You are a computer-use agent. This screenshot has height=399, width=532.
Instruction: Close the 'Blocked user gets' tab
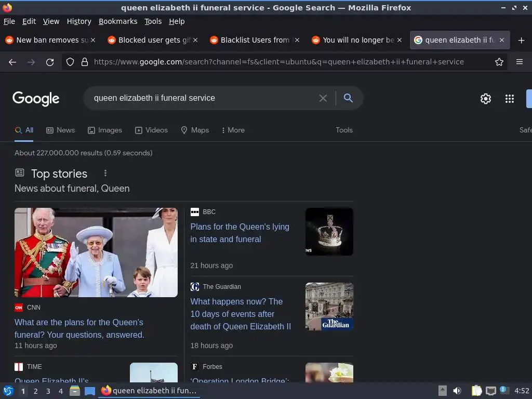(x=195, y=40)
